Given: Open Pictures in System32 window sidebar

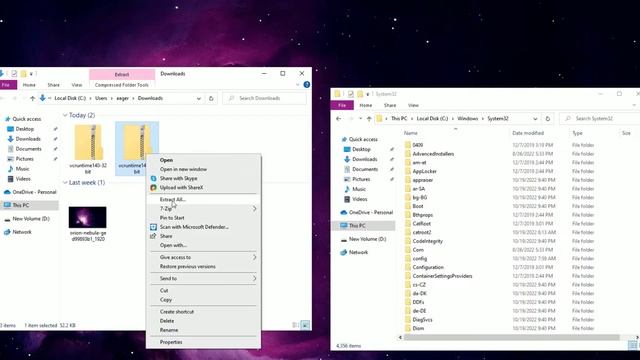Looking at the screenshot, I should click(x=361, y=179).
